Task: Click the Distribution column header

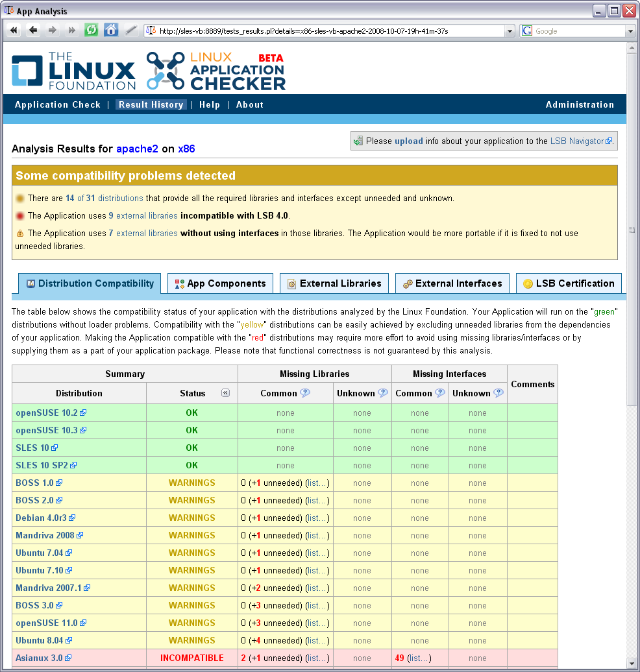Action: [x=79, y=393]
